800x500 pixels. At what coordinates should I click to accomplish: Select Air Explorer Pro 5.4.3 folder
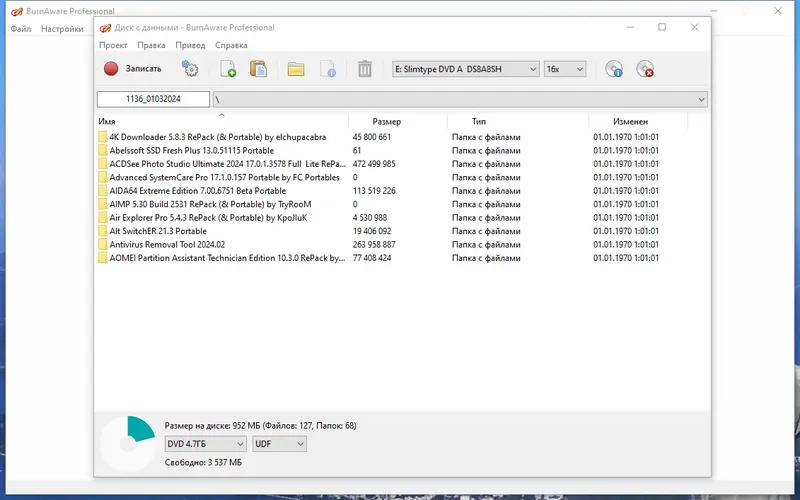click(x=208, y=218)
